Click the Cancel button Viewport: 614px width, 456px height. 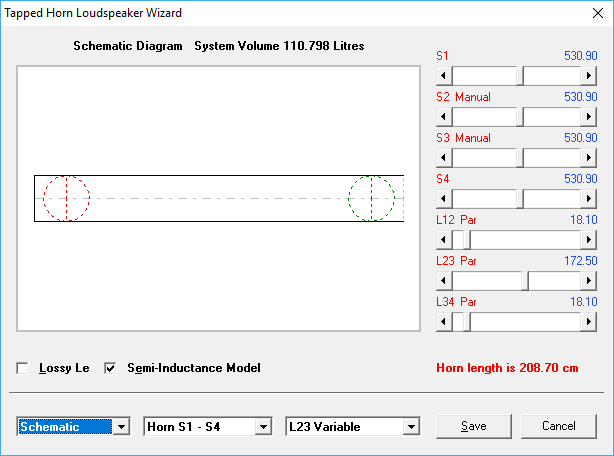pyautogui.click(x=558, y=426)
